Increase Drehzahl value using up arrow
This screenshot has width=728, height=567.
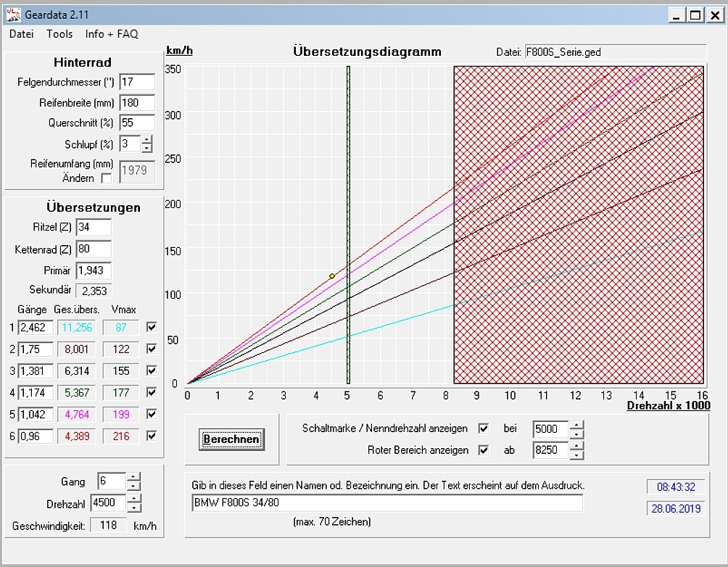click(x=133, y=499)
